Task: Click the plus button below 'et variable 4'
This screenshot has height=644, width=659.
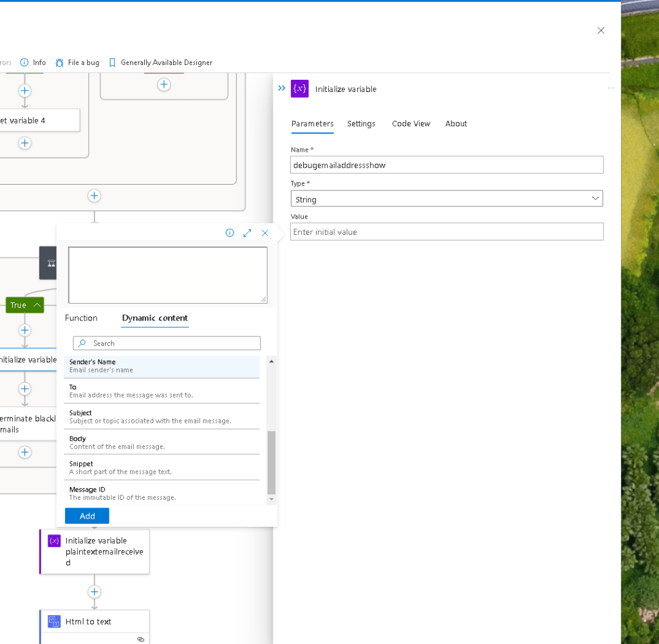Action: [x=25, y=143]
